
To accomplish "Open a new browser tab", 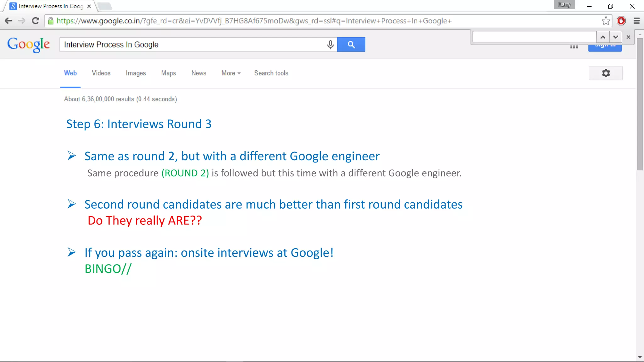I will [105, 6].
